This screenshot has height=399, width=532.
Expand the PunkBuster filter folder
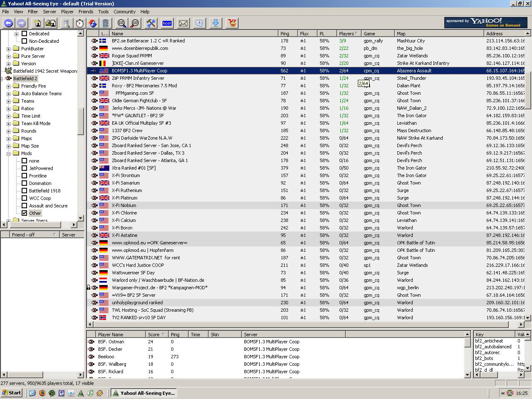[x=9, y=49]
